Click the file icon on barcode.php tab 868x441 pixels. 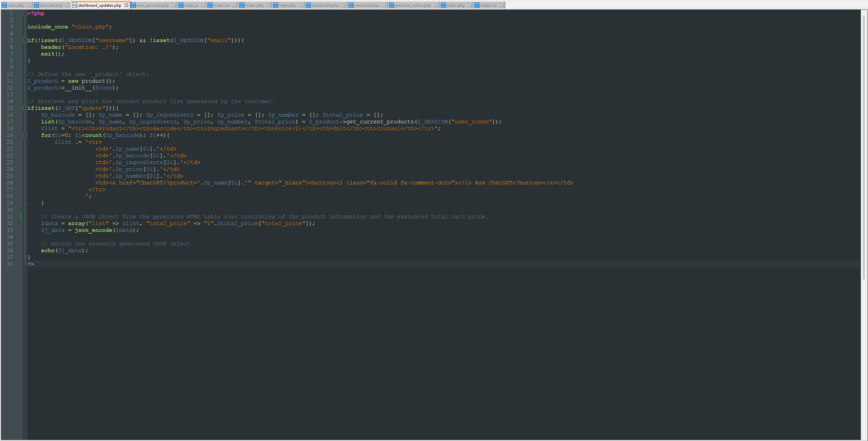click(37, 5)
